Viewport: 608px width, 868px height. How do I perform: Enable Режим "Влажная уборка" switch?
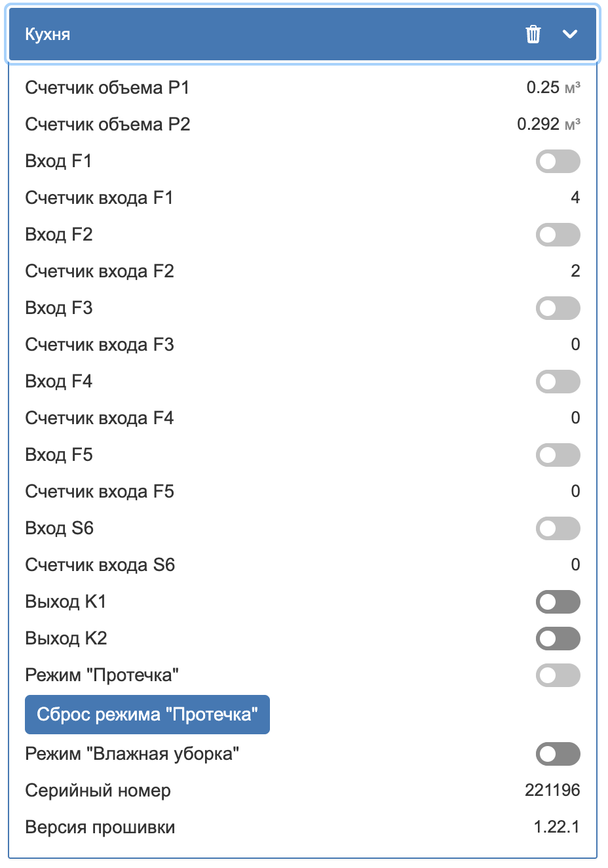tap(558, 754)
